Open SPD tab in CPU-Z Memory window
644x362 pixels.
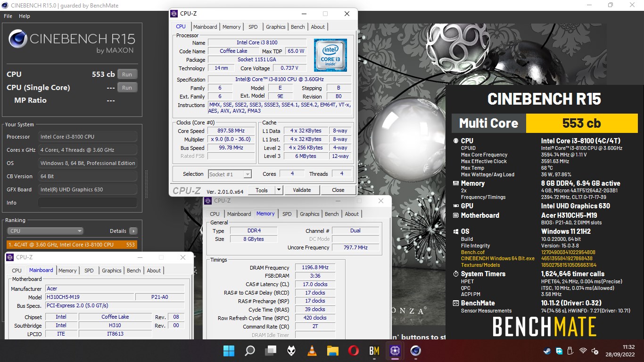tap(287, 214)
